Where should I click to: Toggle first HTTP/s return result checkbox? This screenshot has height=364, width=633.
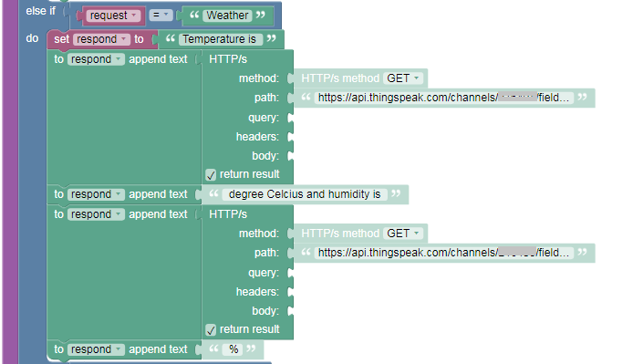point(211,175)
